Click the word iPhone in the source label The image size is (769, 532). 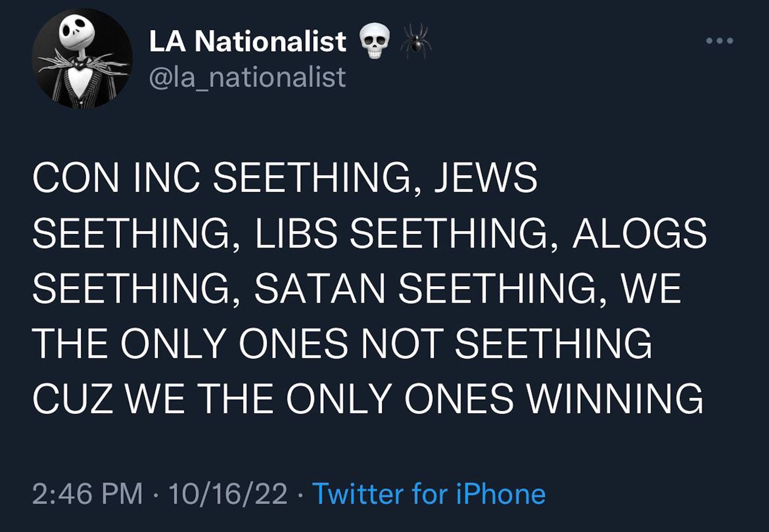click(501, 494)
